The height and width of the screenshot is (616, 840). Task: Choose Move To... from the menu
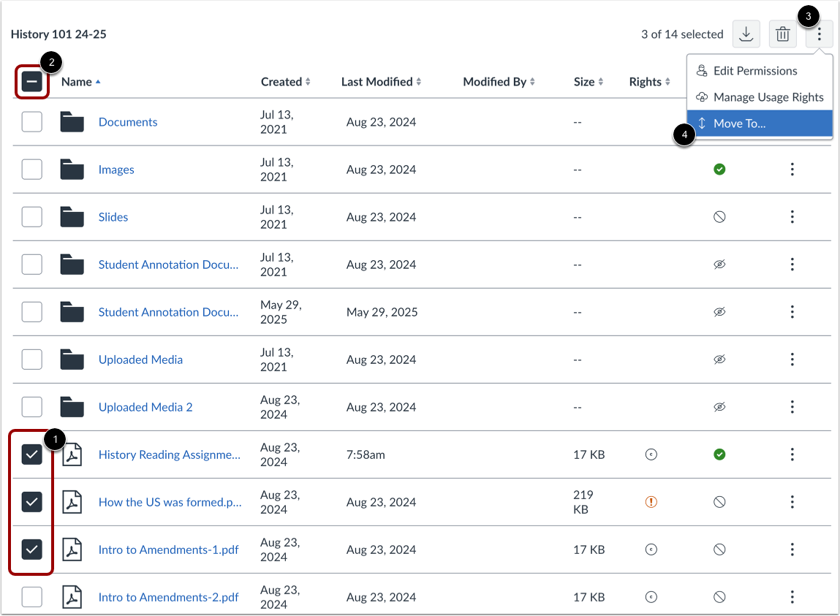[739, 123]
